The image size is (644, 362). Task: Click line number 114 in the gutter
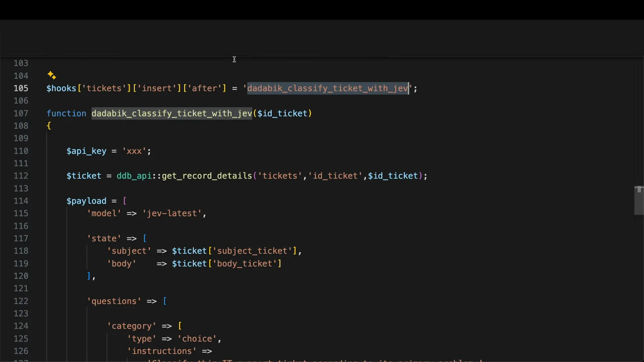pyautogui.click(x=21, y=201)
